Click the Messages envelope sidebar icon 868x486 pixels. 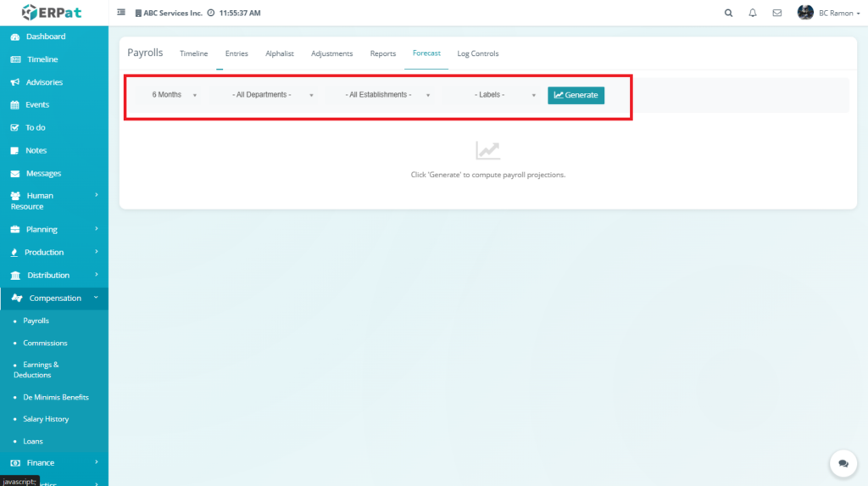tap(15, 174)
